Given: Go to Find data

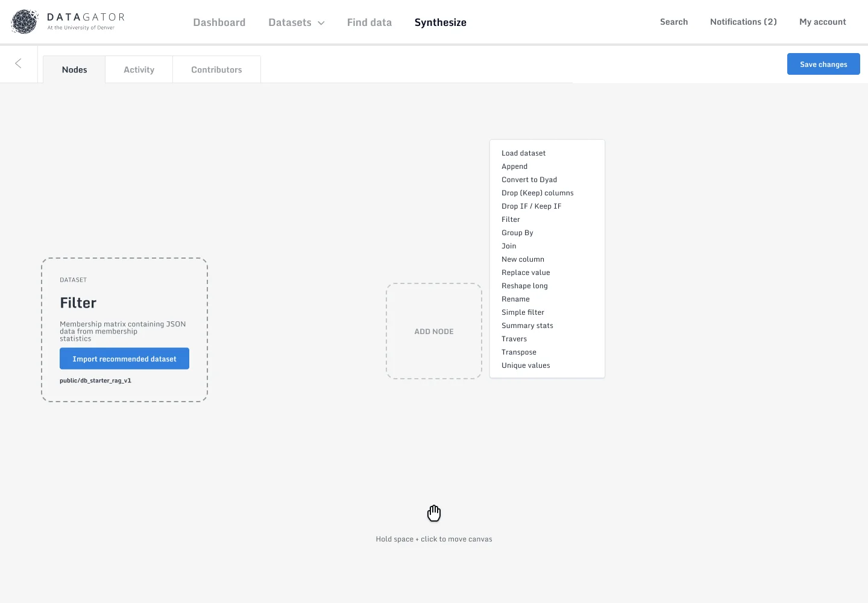Looking at the screenshot, I should click(369, 22).
